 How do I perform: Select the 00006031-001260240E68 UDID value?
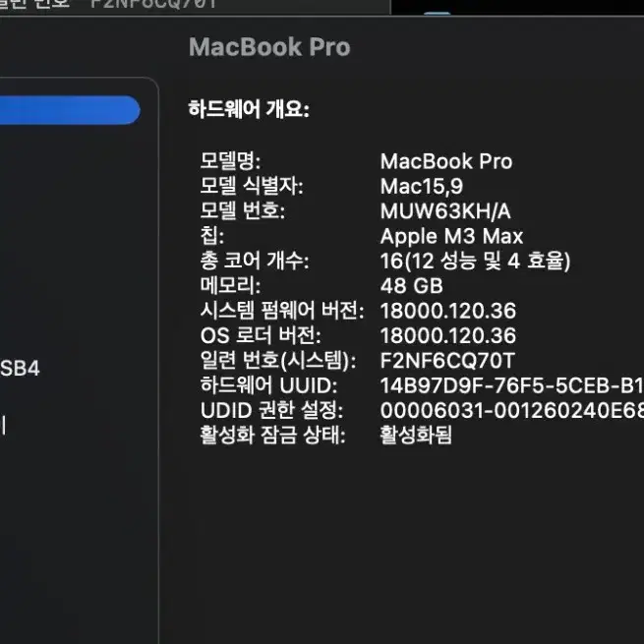[511, 411]
